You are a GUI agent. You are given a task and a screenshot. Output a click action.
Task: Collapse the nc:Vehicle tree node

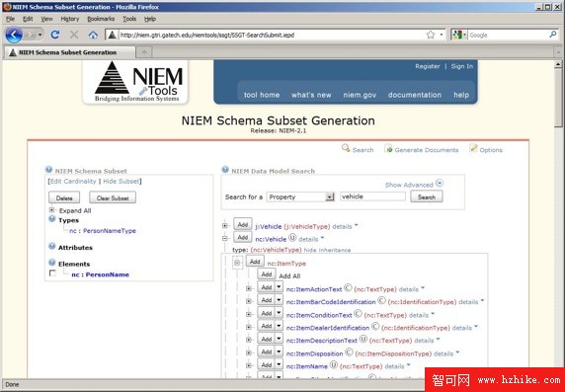click(225, 238)
